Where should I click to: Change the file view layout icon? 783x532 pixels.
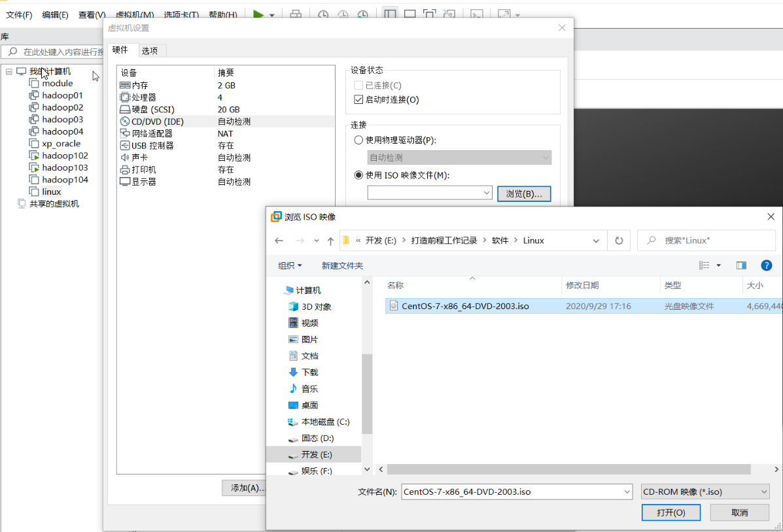(x=704, y=265)
